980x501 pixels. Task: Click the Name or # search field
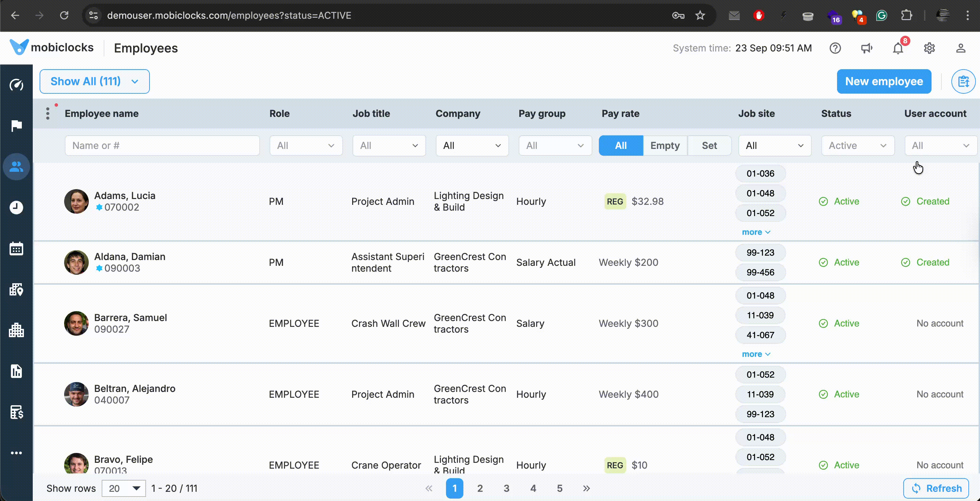point(162,146)
